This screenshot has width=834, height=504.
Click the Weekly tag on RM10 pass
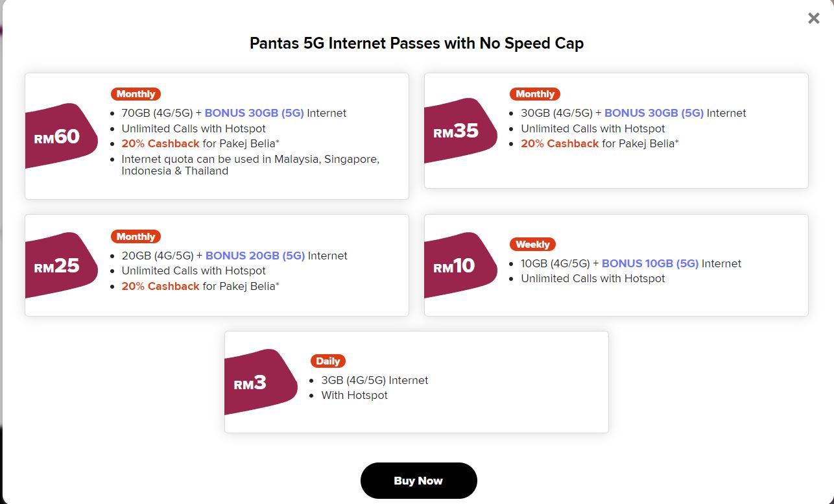pos(532,245)
